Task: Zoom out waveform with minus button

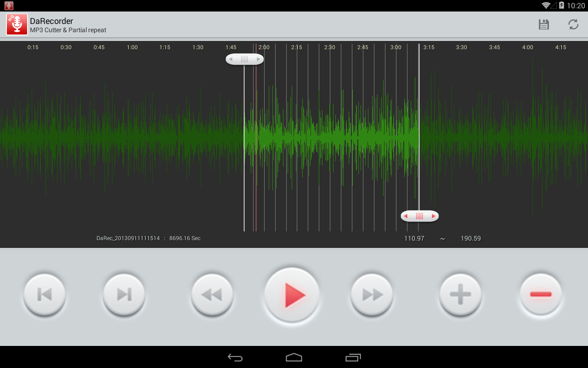Action: tap(541, 294)
